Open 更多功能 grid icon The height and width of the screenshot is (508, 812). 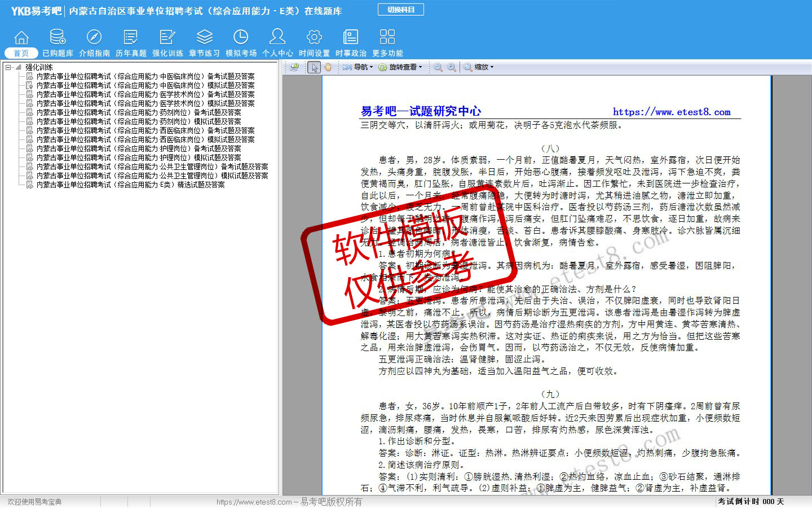[387, 38]
